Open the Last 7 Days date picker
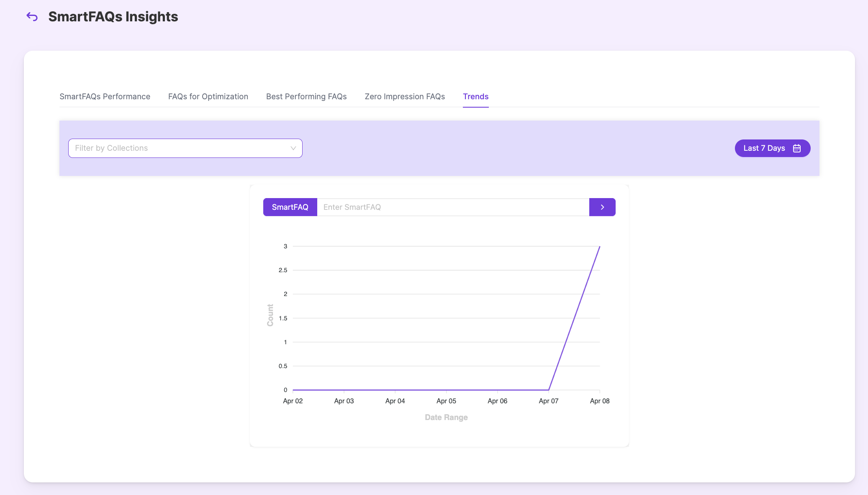 click(764, 148)
